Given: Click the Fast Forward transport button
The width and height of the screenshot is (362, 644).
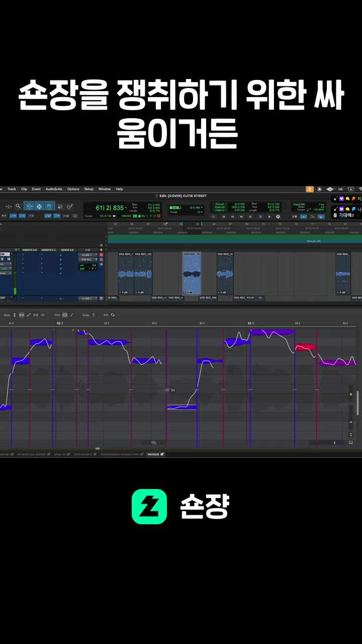Looking at the screenshot, I should (241, 216).
